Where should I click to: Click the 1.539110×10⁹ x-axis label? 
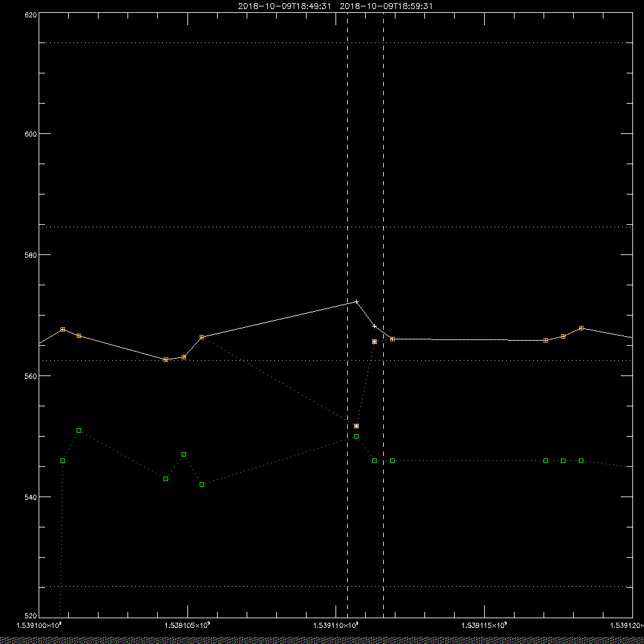(x=336, y=625)
